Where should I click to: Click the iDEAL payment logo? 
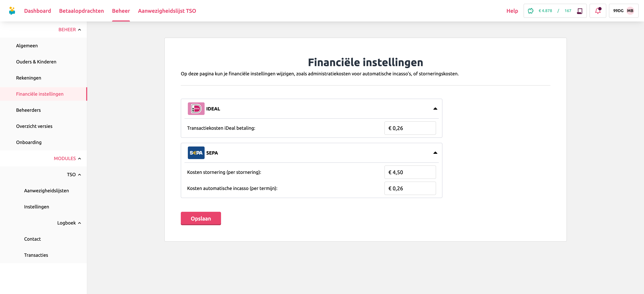tap(196, 109)
